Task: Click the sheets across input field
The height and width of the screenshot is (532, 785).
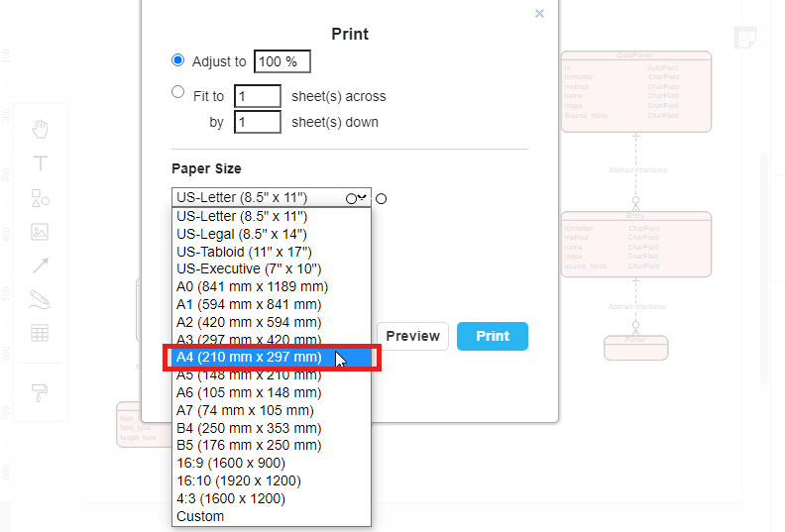Action: (258, 96)
